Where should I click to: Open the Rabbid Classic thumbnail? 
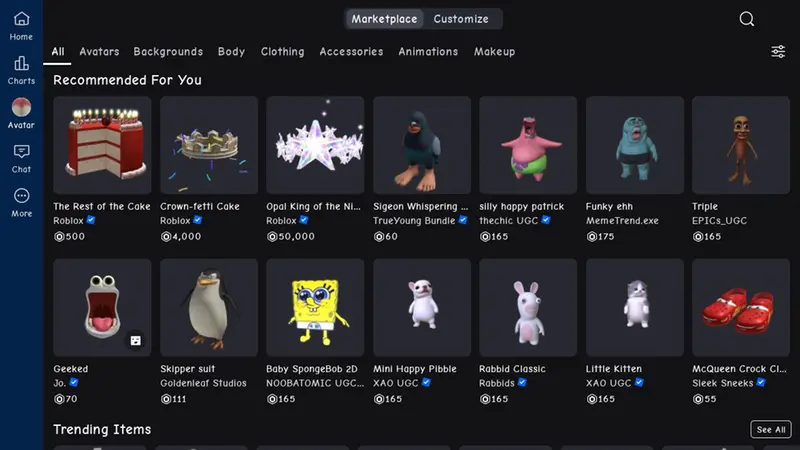(x=528, y=307)
